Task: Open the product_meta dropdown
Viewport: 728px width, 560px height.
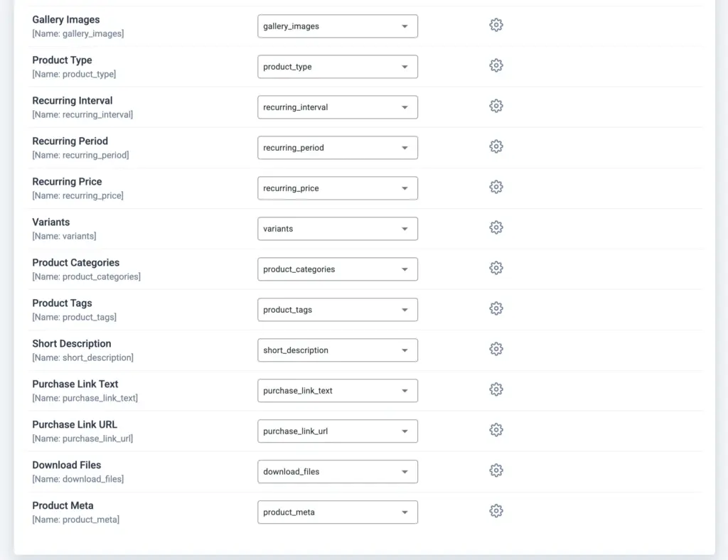Action: [x=337, y=512]
